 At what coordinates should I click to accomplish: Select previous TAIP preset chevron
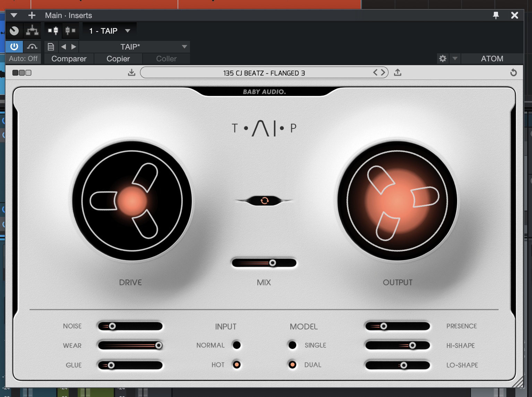pos(375,72)
